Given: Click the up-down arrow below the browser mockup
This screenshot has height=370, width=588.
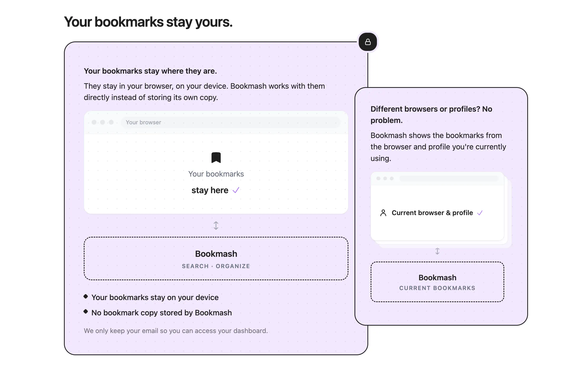Looking at the screenshot, I should pyautogui.click(x=216, y=225).
